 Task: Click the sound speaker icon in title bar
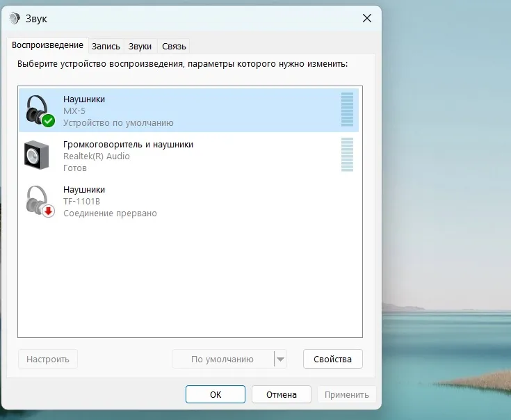coord(15,18)
